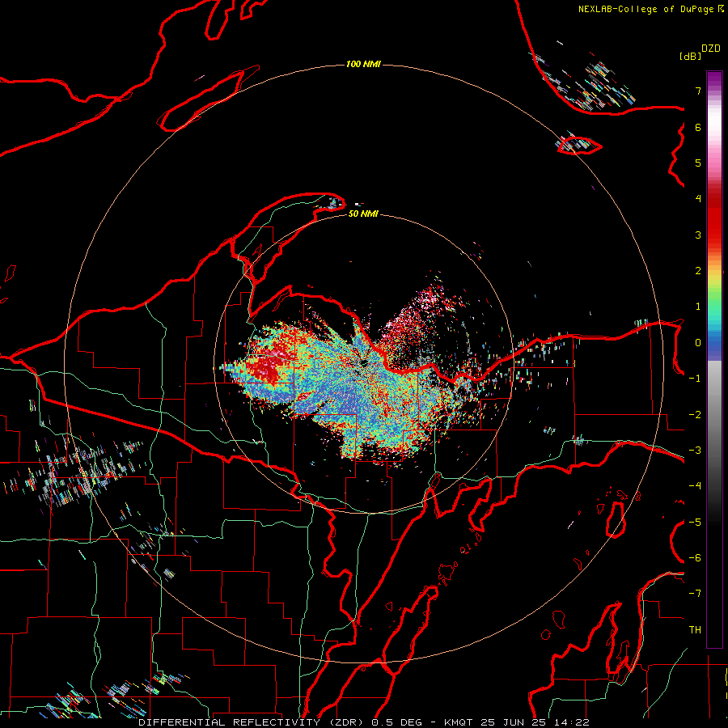The width and height of the screenshot is (728, 728).
Task: Click the 50 NMI range ring label
Action: coord(363,214)
